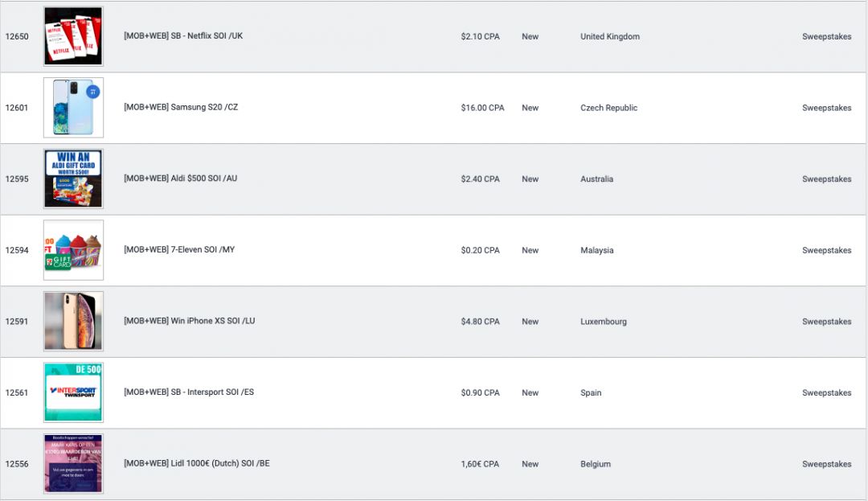The height and width of the screenshot is (501, 868).
Task: Open the Intersport Twinsport offer thumbnail
Action: pyautogui.click(x=73, y=392)
